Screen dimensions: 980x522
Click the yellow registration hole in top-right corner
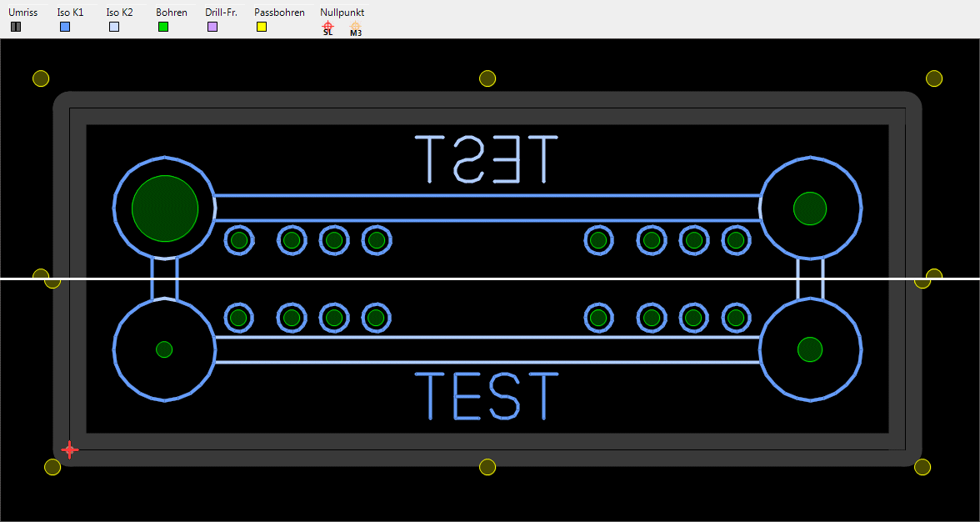(x=934, y=78)
